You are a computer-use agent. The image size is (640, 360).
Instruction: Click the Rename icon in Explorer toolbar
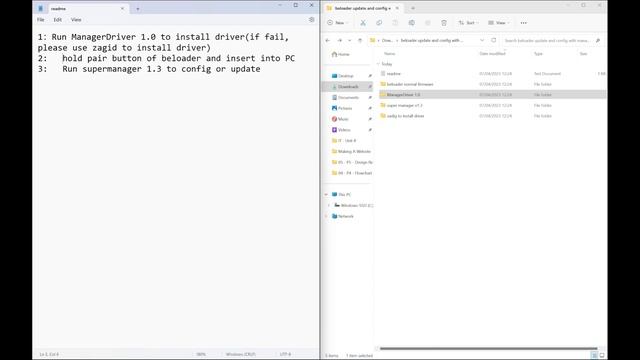click(411, 23)
